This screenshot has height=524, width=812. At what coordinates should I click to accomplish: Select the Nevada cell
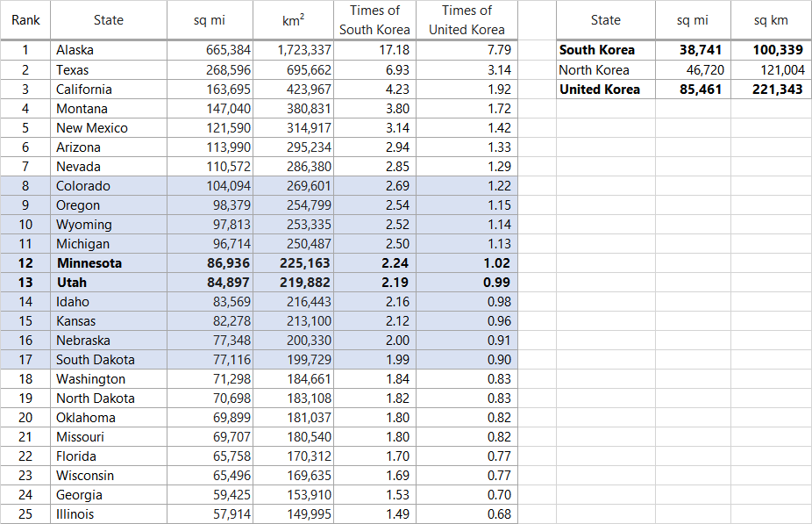click(108, 167)
